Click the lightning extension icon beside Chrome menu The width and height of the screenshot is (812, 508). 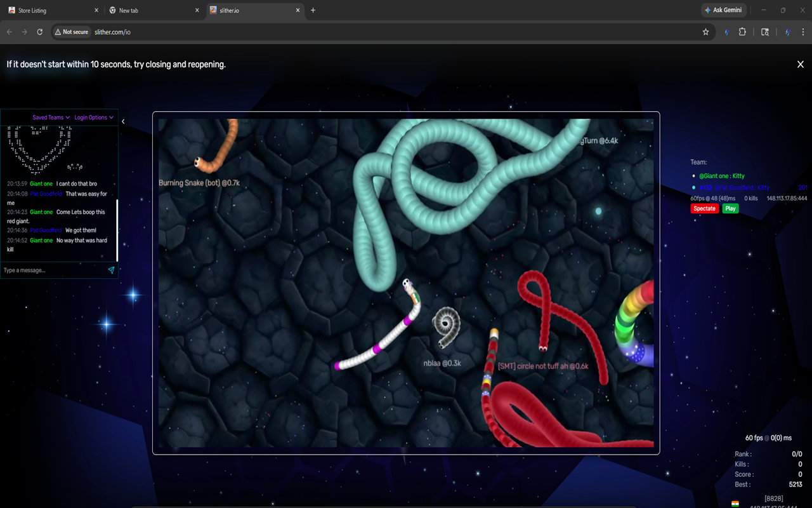point(787,32)
